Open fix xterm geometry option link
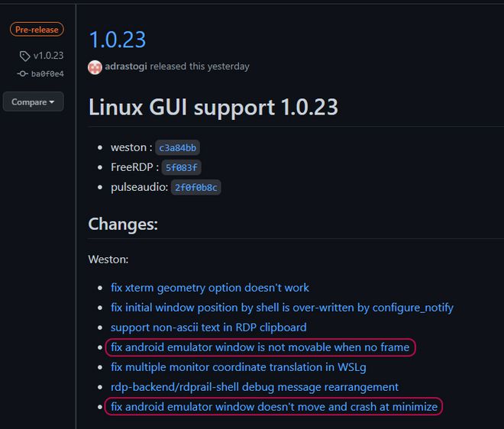Image resolution: width=504 pixels, height=429 pixels. (210, 288)
